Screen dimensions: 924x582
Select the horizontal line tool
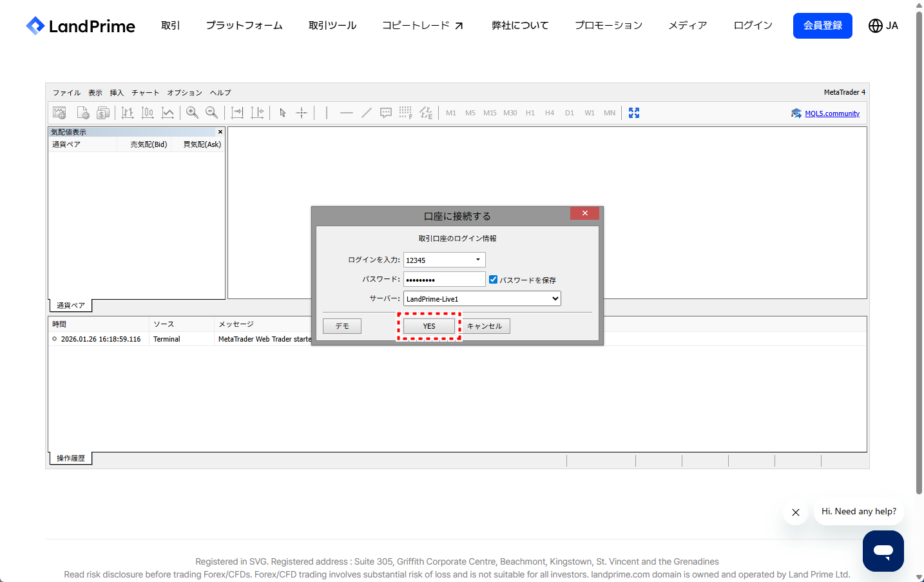[347, 113]
